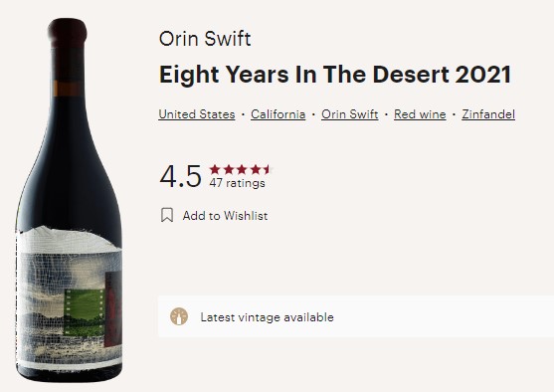Click the 4.5 average rating score
Image resolution: width=554 pixels, height=392 pixels.
181,176
